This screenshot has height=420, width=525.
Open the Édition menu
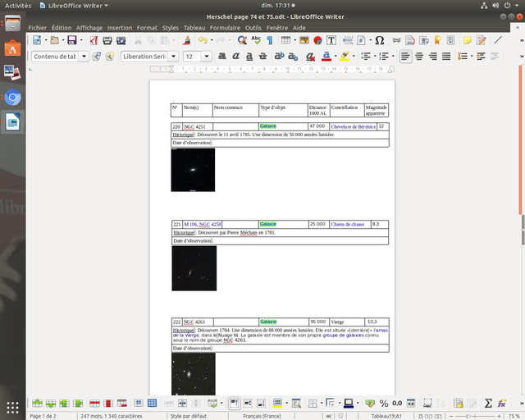pos(62,28)
